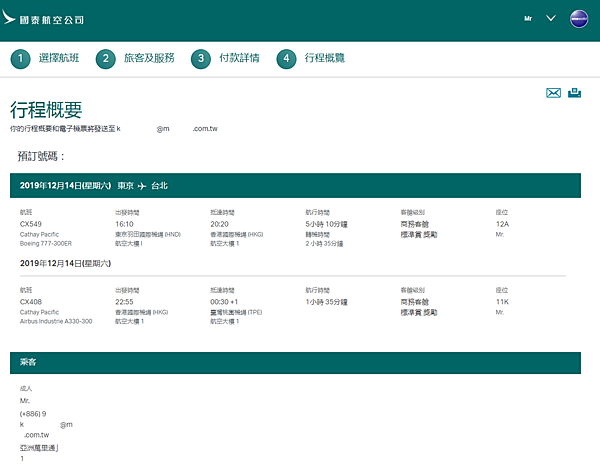This screenshot has width=600, height=465.
Task: Click transfer time 2小時 35分鐘
Action: (x=324, y=243)
